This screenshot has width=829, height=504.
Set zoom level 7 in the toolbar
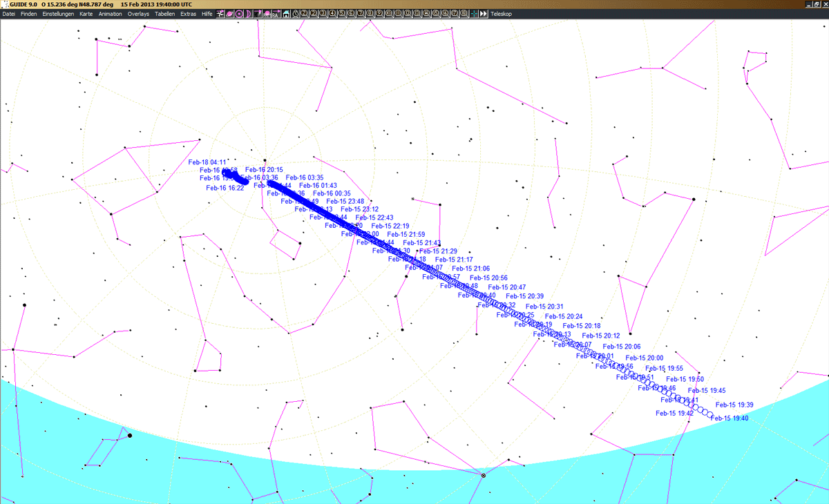click(361, 14)
